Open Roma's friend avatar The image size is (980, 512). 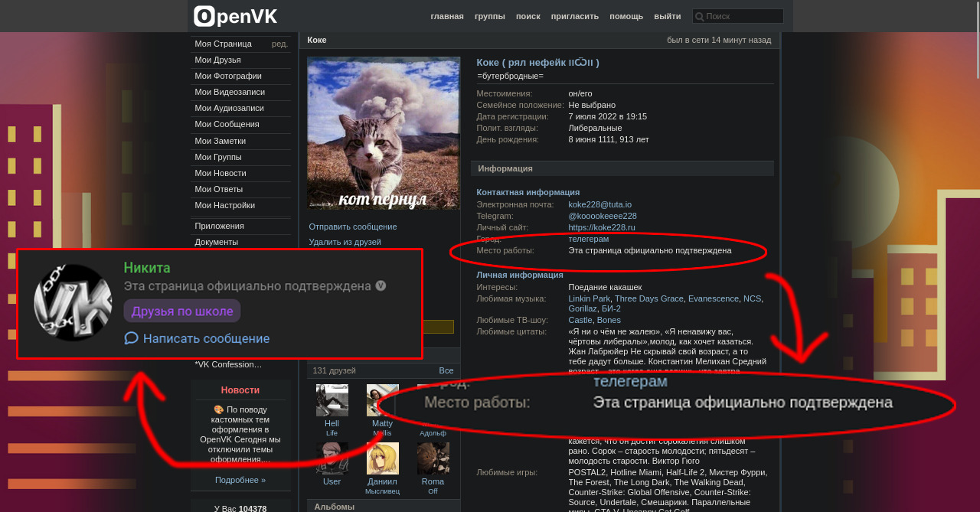433,458
